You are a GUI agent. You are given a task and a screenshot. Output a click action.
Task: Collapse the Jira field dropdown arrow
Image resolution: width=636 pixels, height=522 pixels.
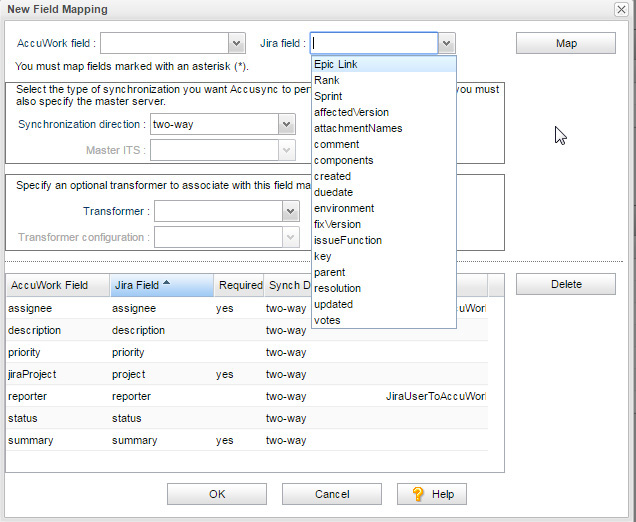tap(447, 43)
